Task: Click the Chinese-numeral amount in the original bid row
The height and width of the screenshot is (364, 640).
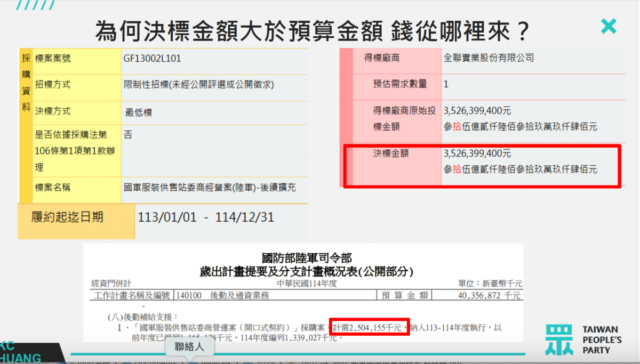Action: (521, 127)
